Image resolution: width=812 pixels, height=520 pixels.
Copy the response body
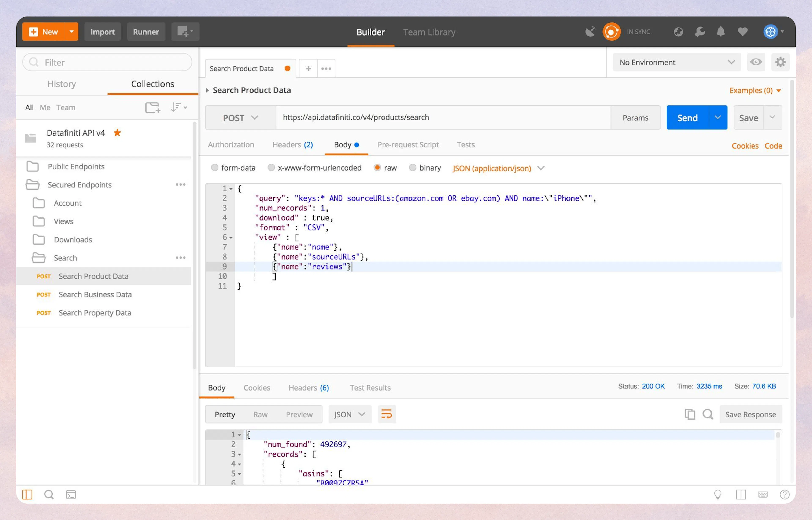[x=690, y=414]
